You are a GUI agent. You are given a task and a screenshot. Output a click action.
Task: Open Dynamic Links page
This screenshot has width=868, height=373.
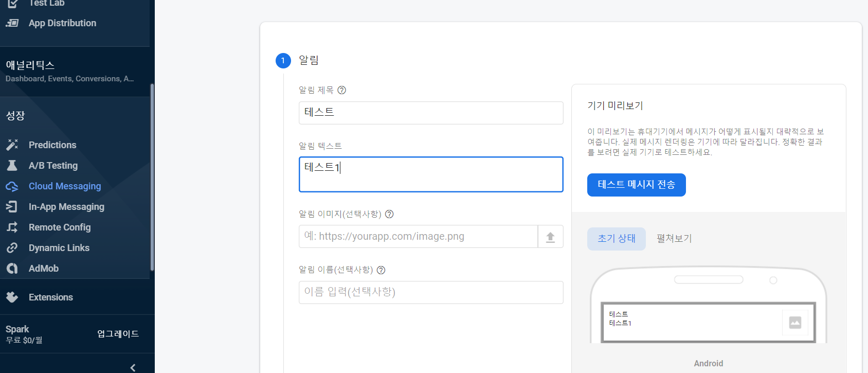tap(59, 248)
